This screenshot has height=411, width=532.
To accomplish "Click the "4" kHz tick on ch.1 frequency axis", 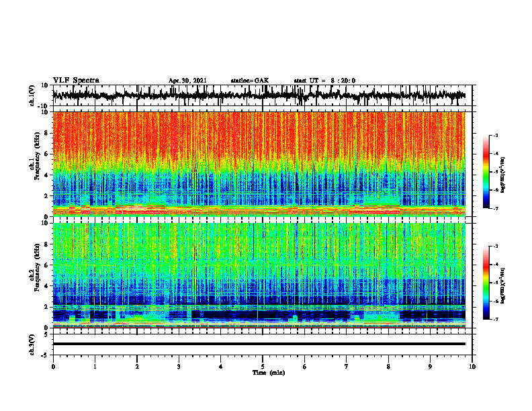I will 46,175.
